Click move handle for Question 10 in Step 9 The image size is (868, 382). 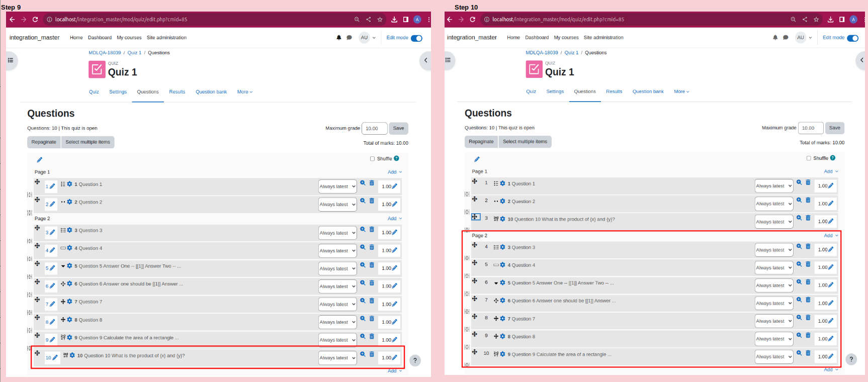pos(37,353)
